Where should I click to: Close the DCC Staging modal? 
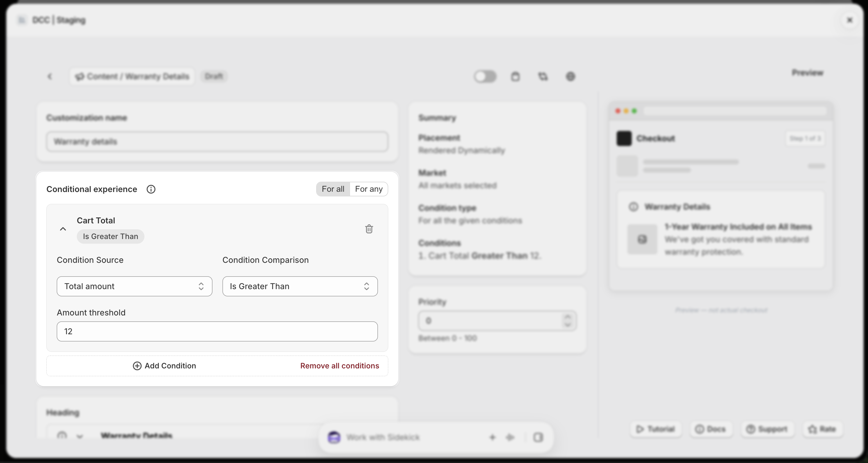(850, 20)
